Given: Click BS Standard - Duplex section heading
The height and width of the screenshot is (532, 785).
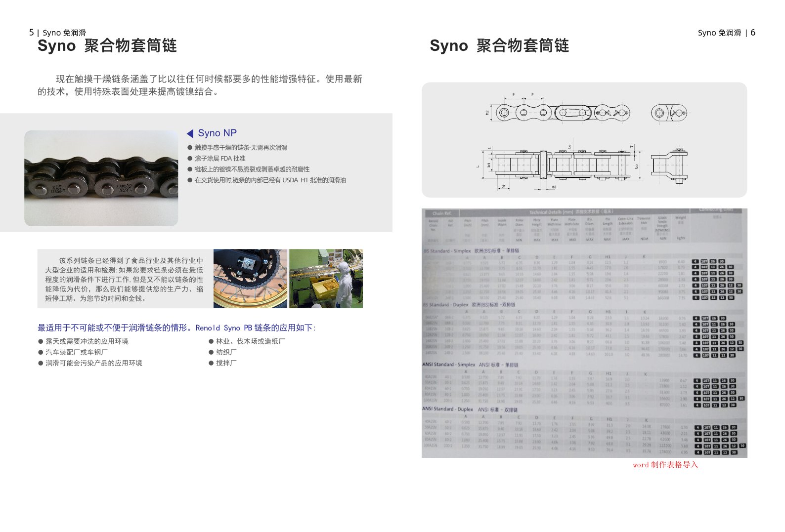Looking at the screenshot, I should 469,305.
